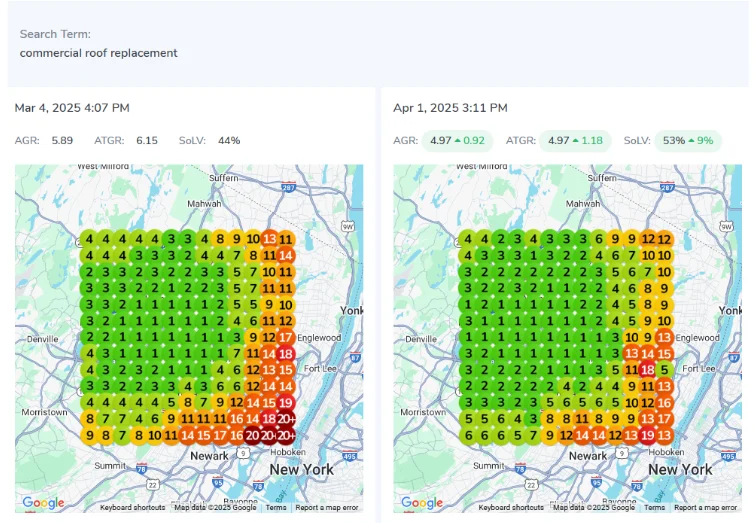The height and width of the screenshot is (523, 755).
Task: Click the rank 19 marker on the right map
Action: 648,435
